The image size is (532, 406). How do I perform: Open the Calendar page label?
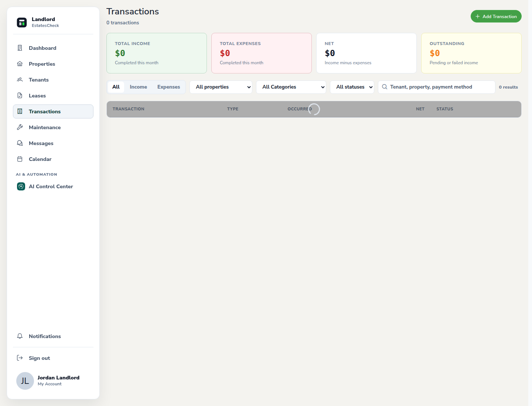tap(40, 159)
